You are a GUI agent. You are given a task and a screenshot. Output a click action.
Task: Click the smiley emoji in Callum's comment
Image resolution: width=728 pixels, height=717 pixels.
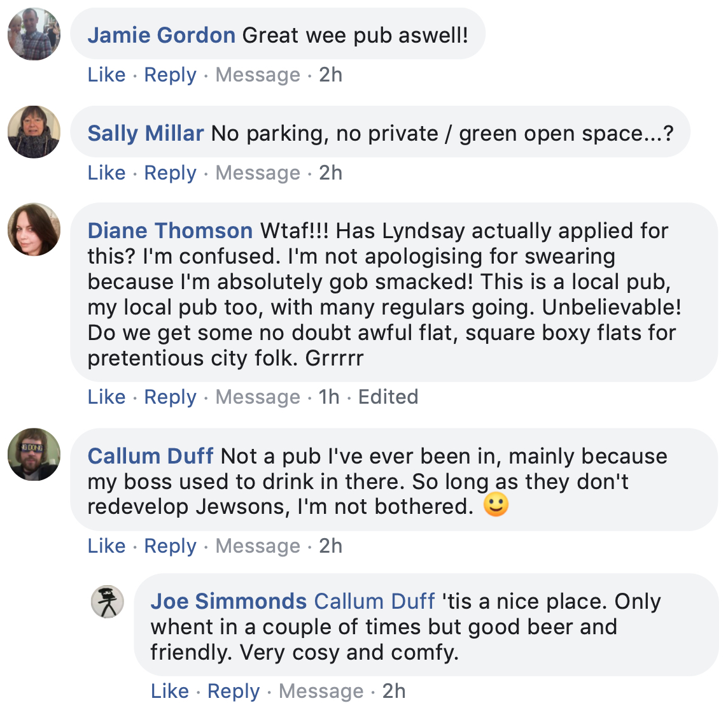coord(496,506)
